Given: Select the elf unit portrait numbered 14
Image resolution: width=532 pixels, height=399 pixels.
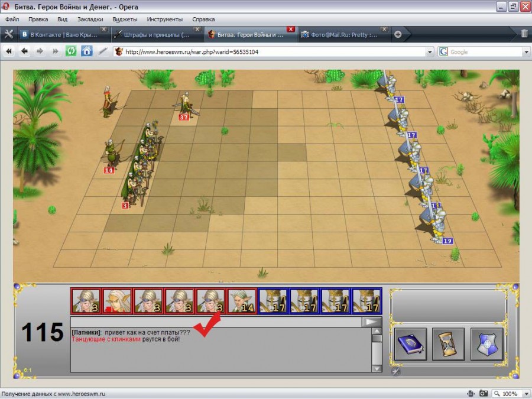Looking at the screenshot, I should 242,300.
